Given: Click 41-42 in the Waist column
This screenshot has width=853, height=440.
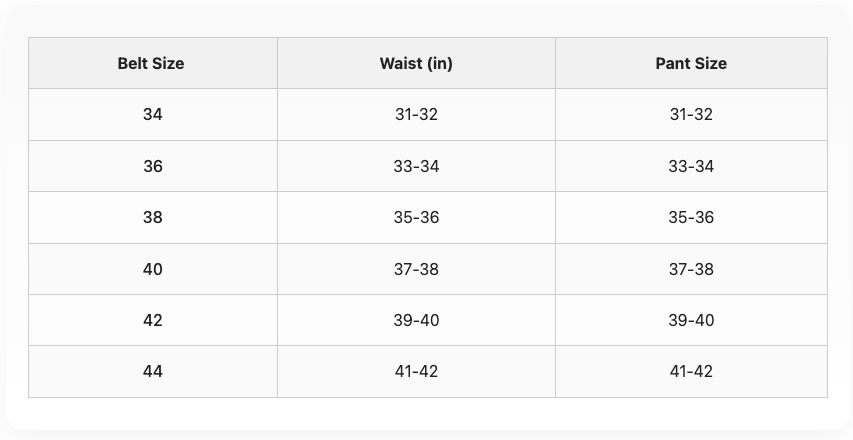Looking at the screenshot, I should (x=416, y=371).
